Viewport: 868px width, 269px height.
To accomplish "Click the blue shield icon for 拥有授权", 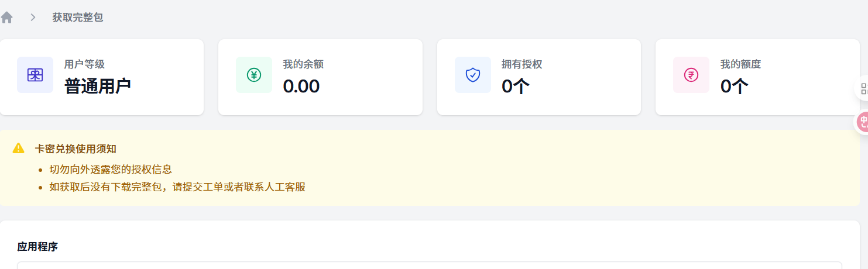I will click(473, 75).
